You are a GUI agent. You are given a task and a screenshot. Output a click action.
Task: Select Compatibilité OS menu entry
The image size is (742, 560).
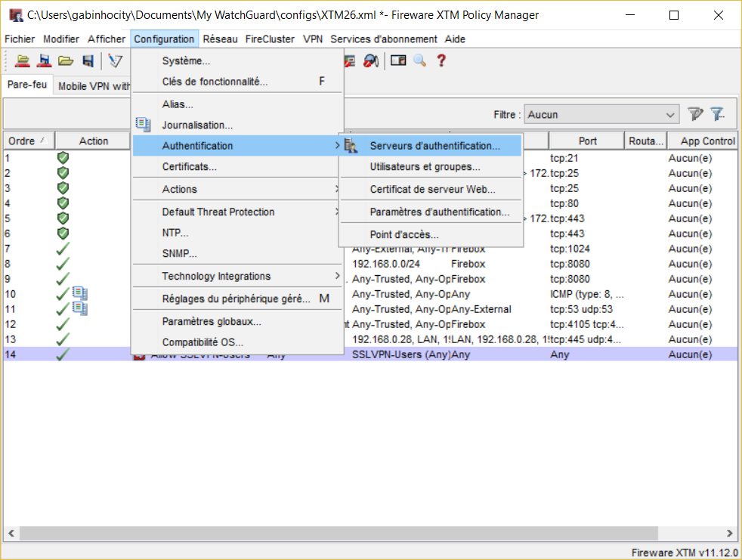[237, 342]
